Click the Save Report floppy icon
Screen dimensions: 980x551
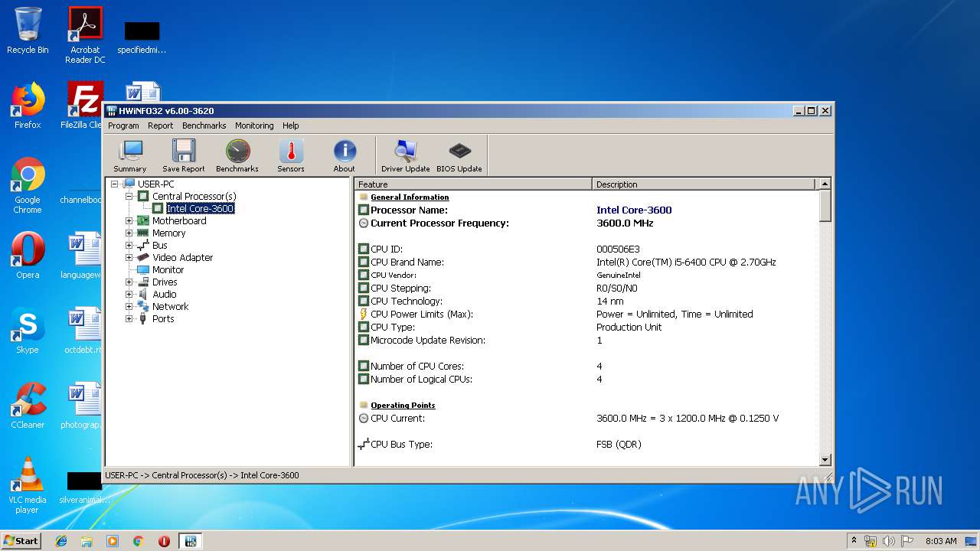pos(184,156)
